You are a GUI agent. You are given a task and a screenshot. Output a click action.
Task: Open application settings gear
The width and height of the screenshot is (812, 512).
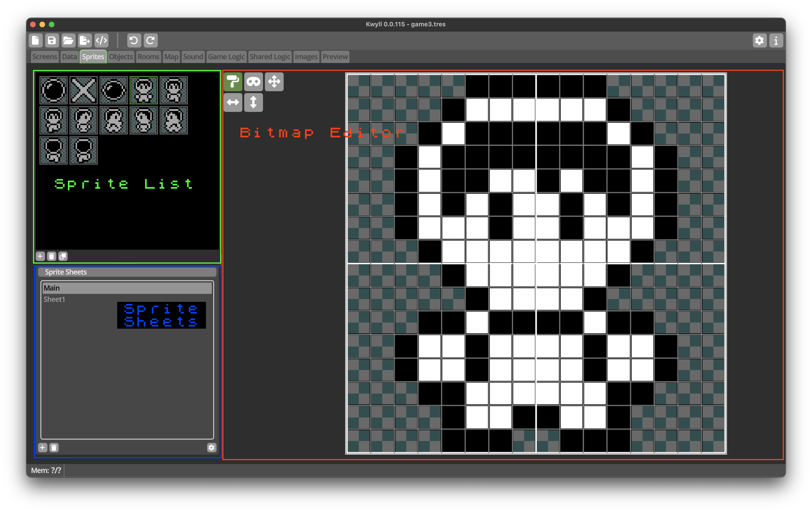click(759, 40)
